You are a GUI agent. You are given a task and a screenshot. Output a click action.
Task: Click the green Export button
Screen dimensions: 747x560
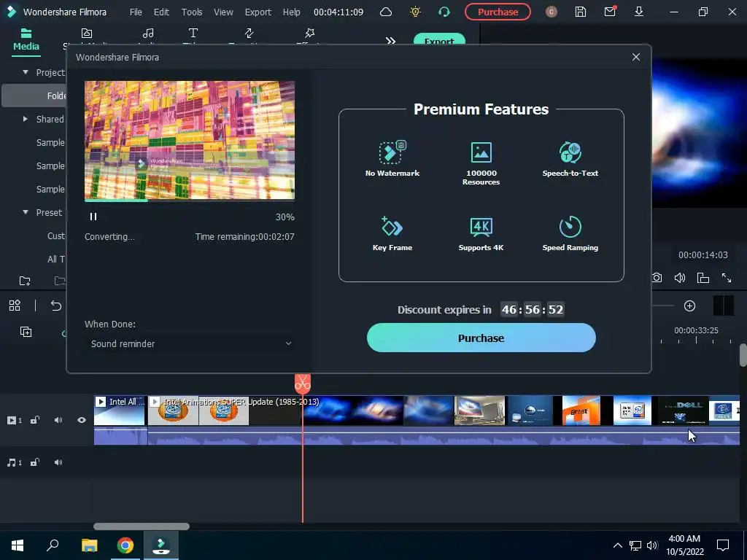(439, 39)
